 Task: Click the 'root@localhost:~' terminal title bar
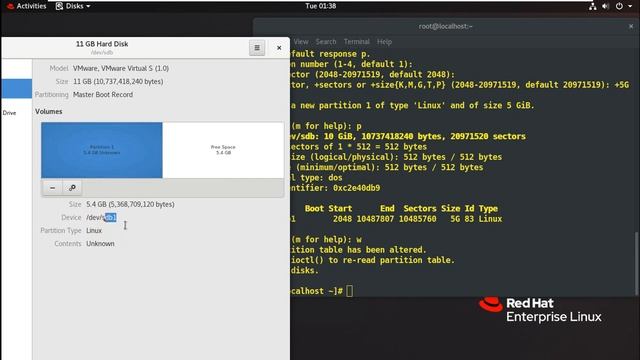click(445, 26)
